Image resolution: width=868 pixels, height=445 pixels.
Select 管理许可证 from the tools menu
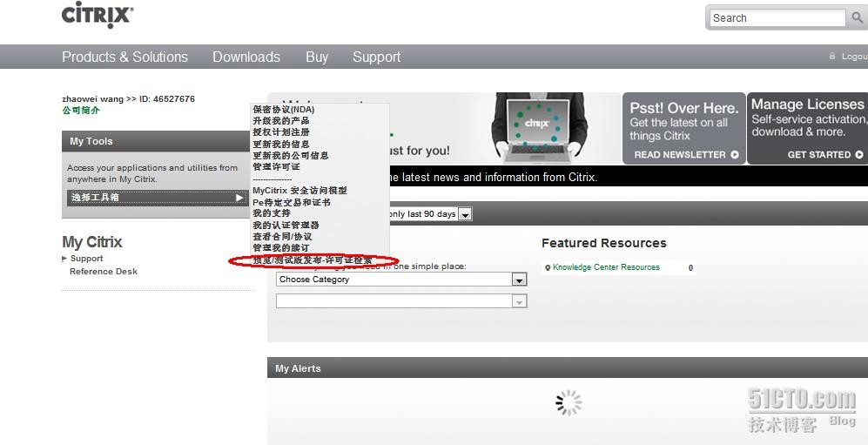tap(276, 166)
